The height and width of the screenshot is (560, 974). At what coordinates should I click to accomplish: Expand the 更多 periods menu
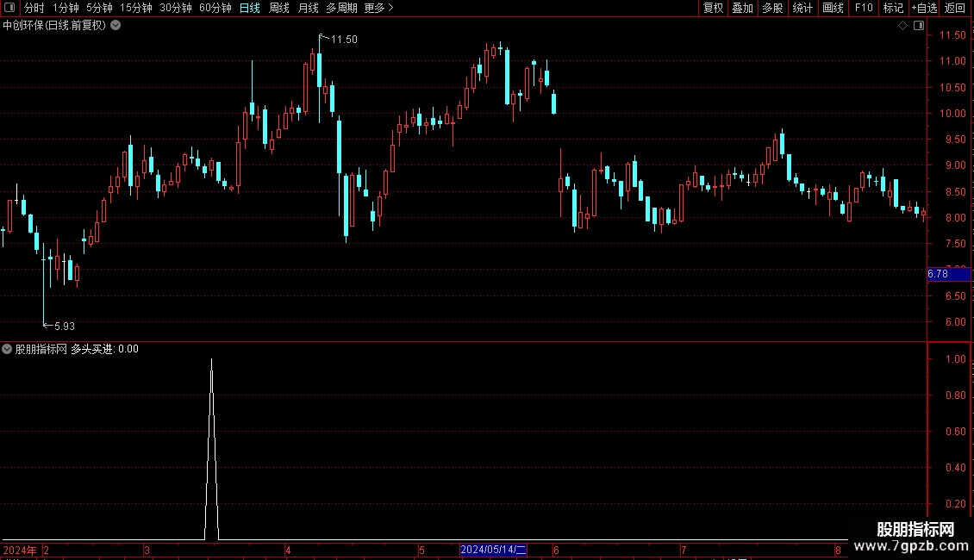(378, 8)
